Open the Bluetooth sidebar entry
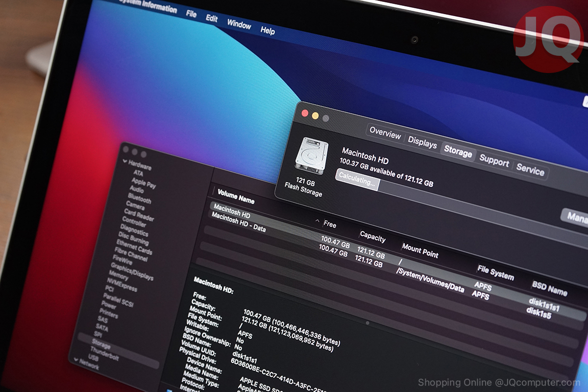The height and width of the screenshot is (392, 588). pyautogui.click(x=140, y=198)
